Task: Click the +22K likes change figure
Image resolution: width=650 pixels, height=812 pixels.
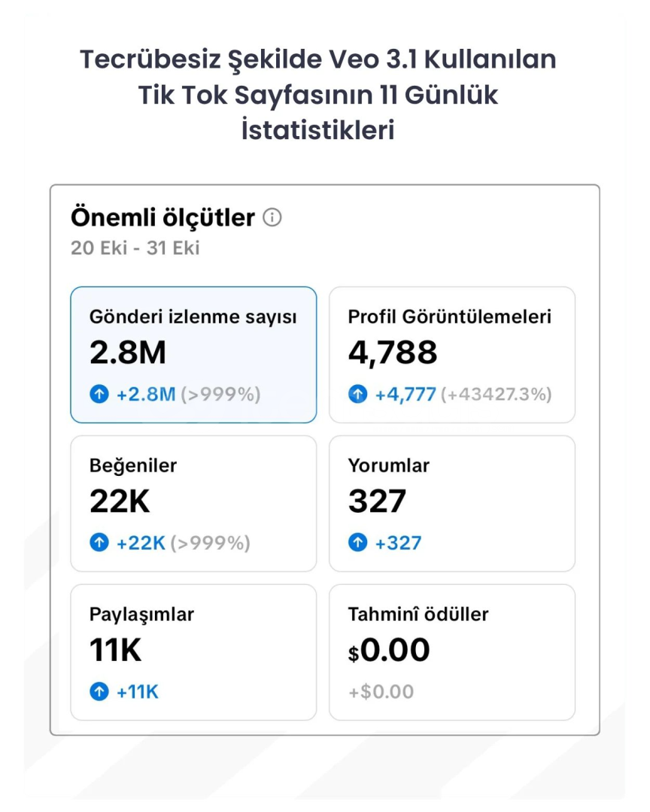Action: [x=141, y=543]
